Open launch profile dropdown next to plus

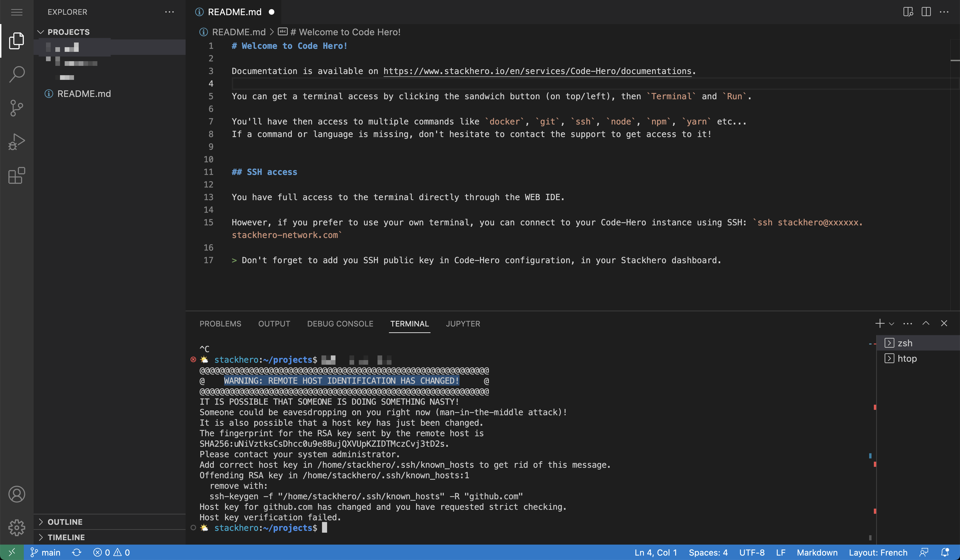click(891, 324)
